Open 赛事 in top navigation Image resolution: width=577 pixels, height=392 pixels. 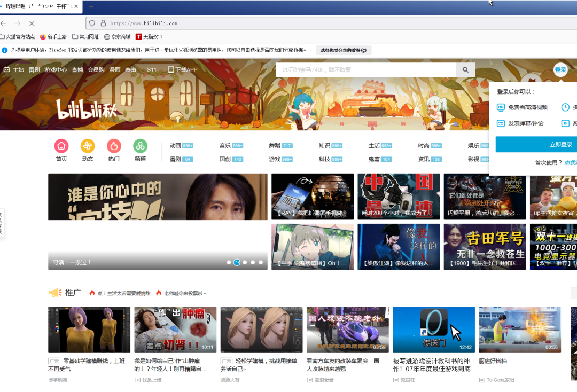pos(131,69)
